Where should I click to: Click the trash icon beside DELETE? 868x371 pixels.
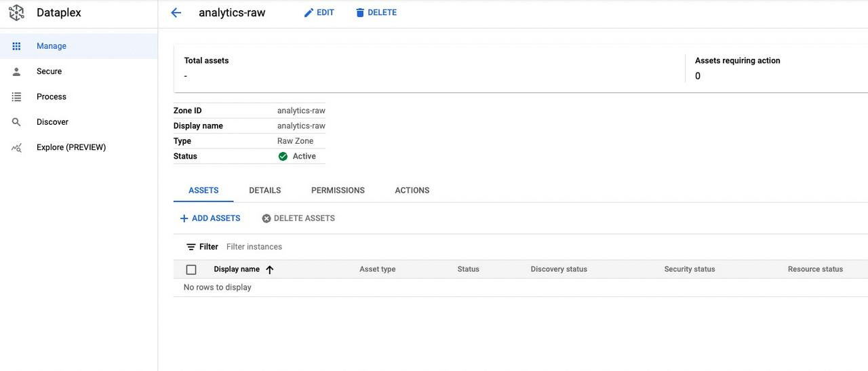360,12
